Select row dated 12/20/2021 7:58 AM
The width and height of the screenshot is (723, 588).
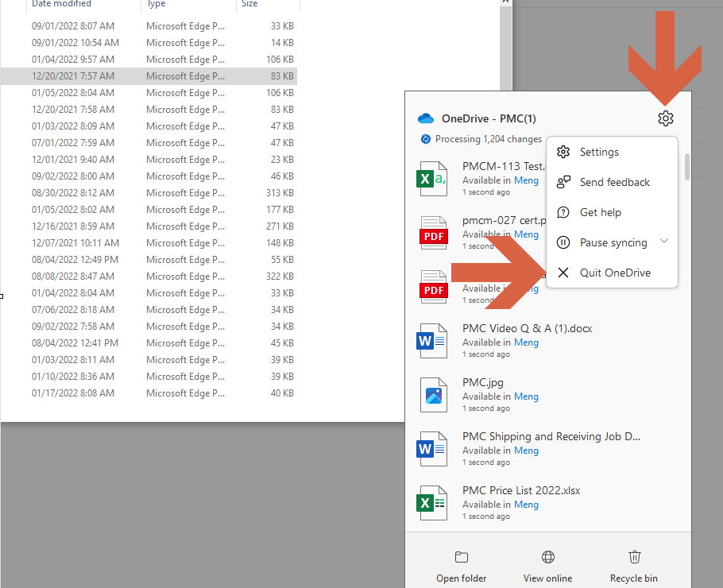(149, 110)
